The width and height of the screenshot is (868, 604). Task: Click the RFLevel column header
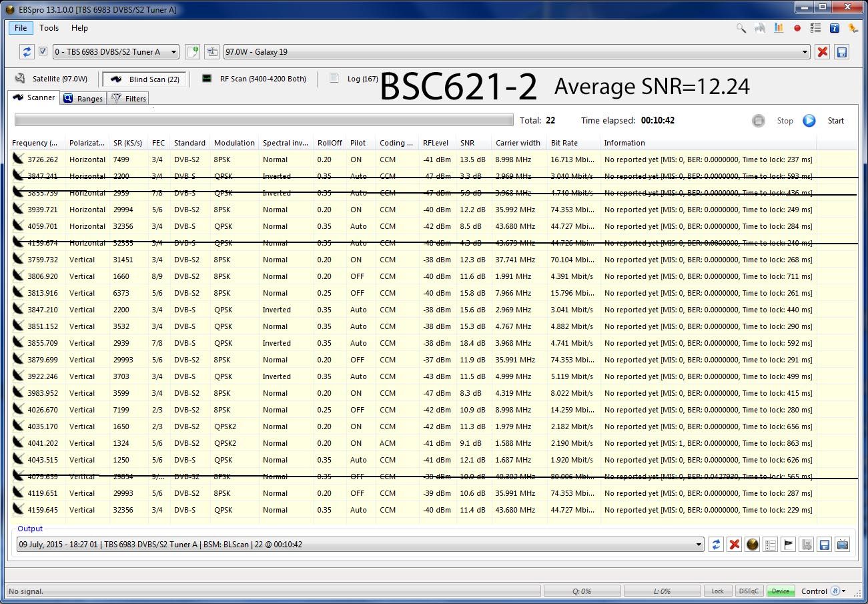pos(437,143)
